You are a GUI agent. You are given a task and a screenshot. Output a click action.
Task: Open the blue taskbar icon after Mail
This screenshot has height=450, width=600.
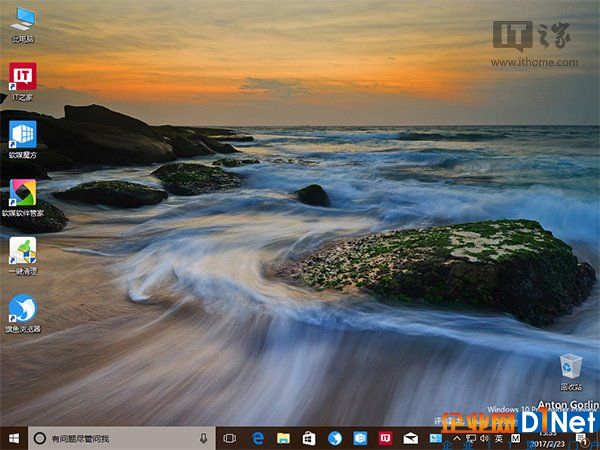(435, 439)
